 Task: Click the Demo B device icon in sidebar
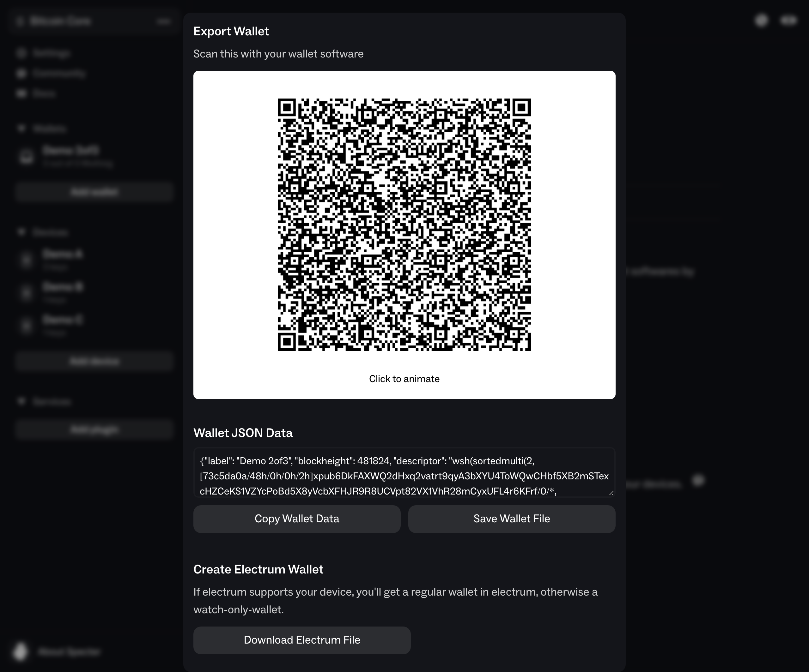[27, 293]
